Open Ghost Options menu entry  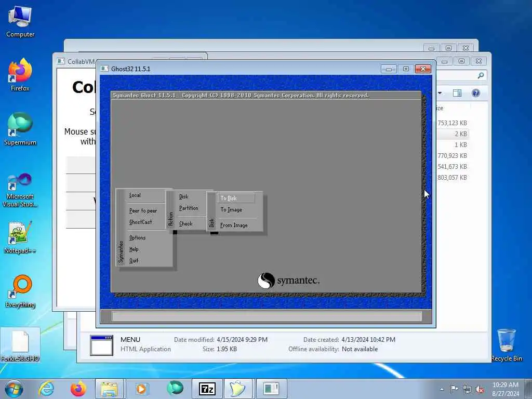click(137, 237)
